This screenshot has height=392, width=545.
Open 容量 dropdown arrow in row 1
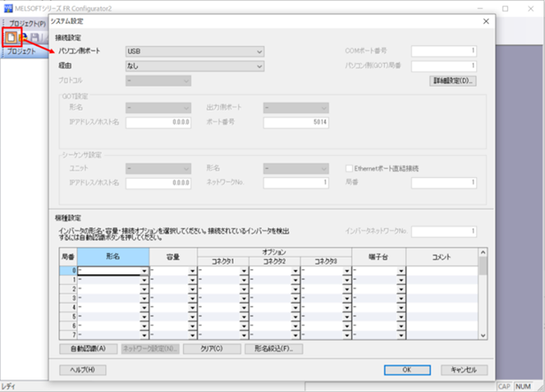pos(193,281)
